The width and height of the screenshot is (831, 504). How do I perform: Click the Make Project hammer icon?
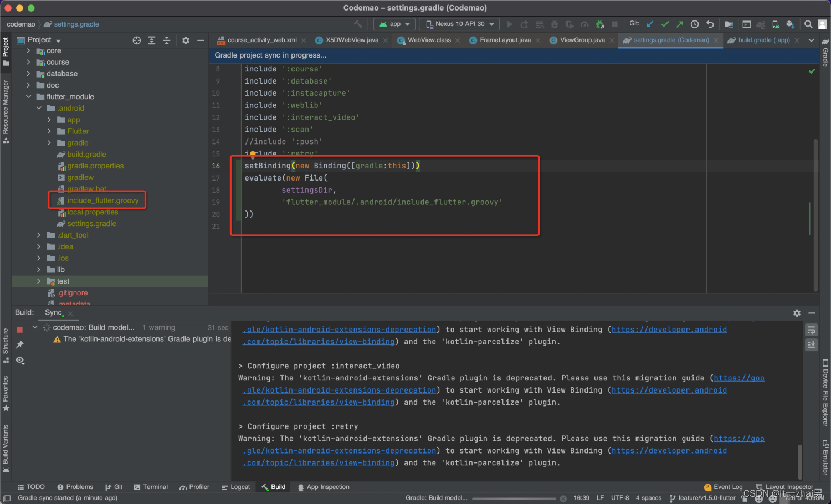click(x=358, y=24)
